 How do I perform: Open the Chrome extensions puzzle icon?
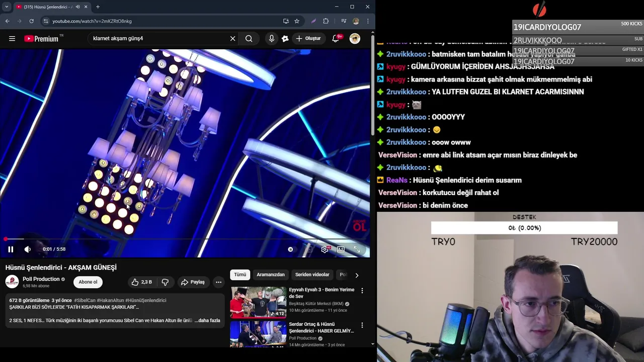point(326,21)
